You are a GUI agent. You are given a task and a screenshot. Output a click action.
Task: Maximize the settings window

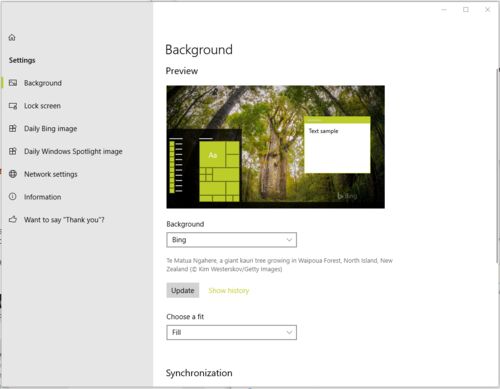point(466,10)
